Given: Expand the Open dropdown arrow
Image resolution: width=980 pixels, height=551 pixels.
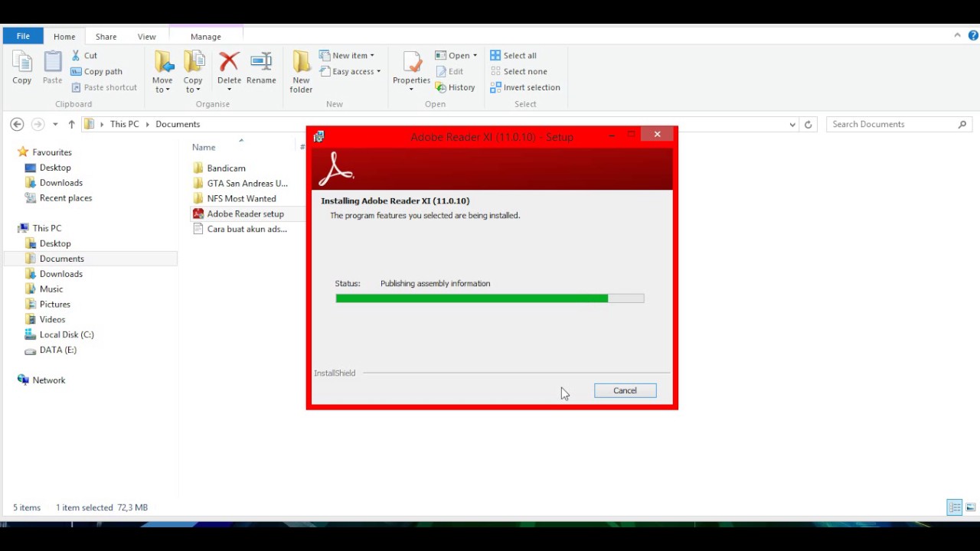Looking at the screenshot, I should (x=475, y=55).
